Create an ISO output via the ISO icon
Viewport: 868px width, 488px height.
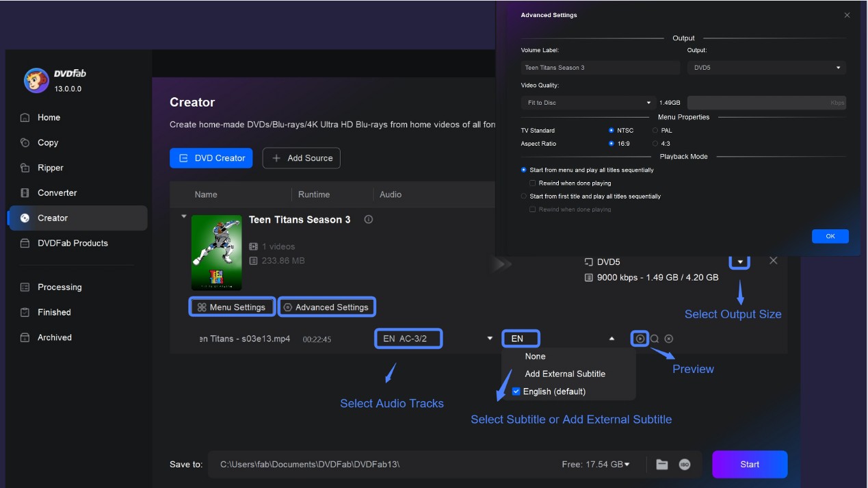tap(684, 464)
